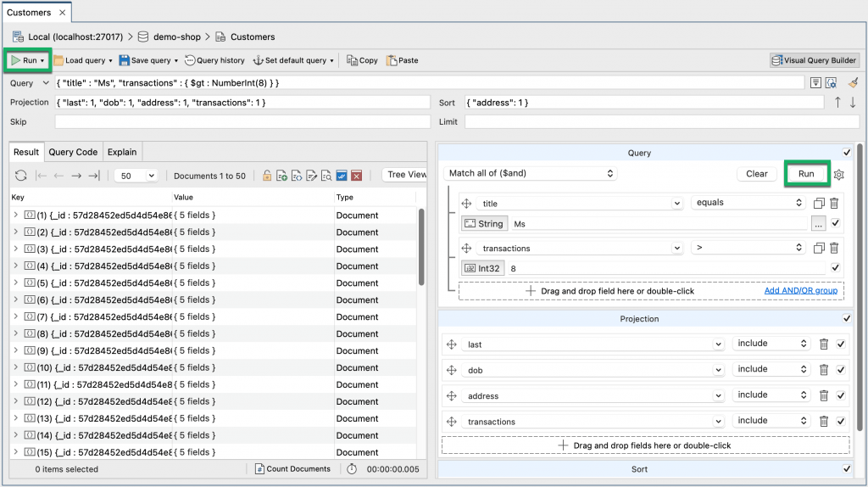Remove the dob projection field
The height and width of the screenshot is (487, 868).
click(823, 370)
